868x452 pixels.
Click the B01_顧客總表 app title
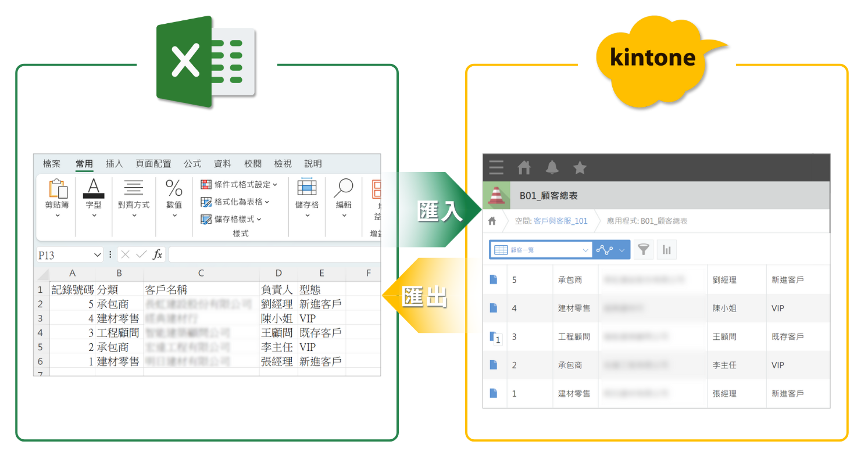(x=548, y=196)
